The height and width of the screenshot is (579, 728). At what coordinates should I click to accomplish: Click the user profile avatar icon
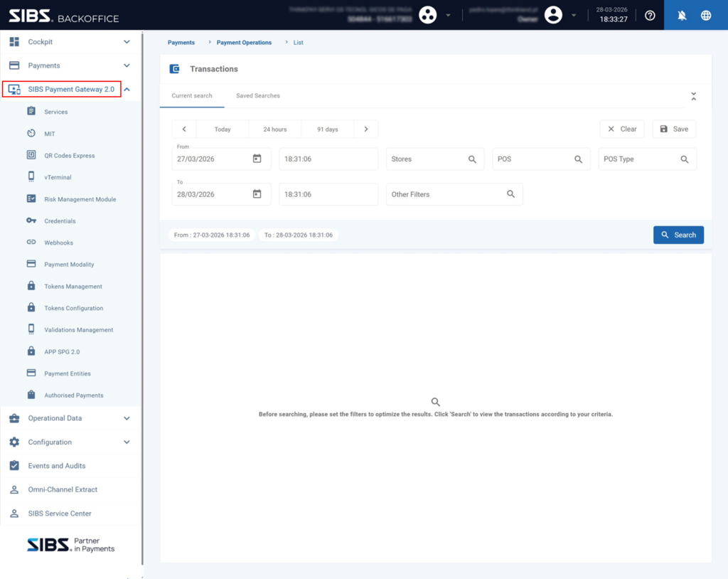pos(553,15)
